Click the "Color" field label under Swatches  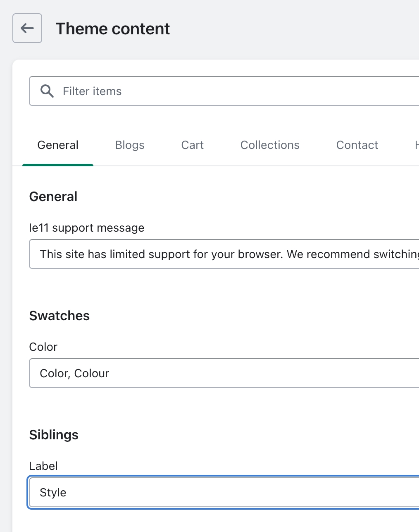click(43, 347)
